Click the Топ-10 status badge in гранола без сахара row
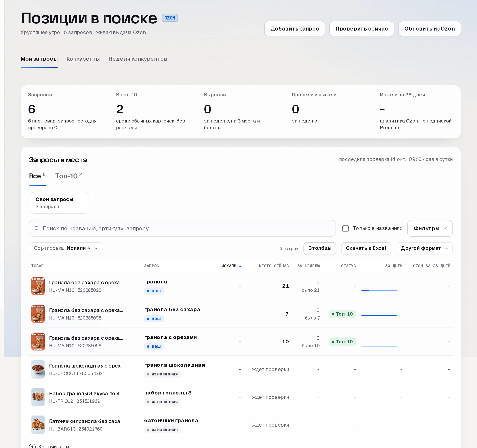 click(x=342, y=314)
